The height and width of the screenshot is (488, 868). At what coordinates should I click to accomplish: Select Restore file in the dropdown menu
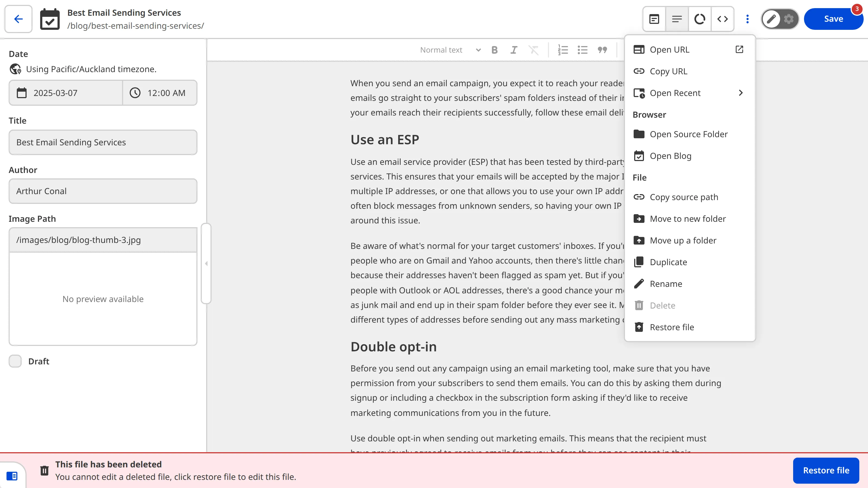pyautogui.click(x=690, y=327)
